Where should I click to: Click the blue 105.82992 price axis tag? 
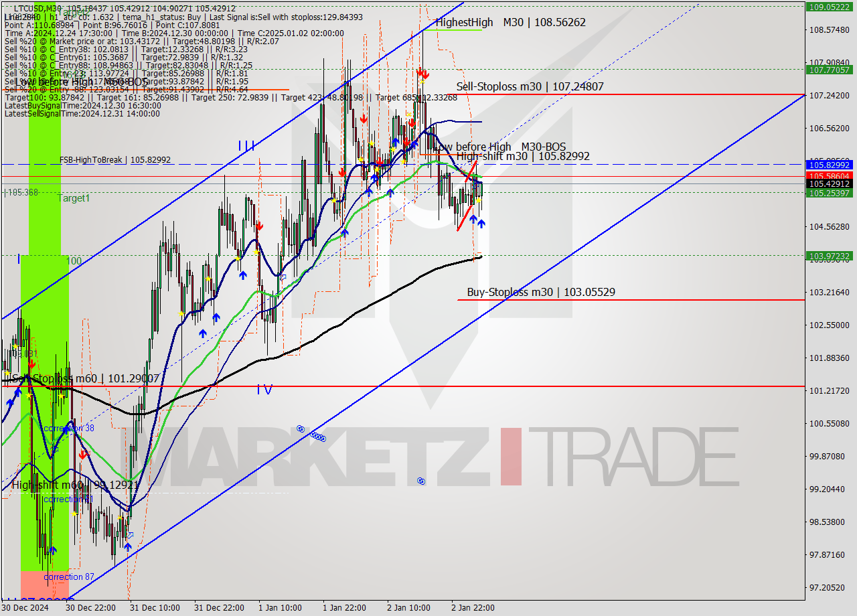click(829, 164)
